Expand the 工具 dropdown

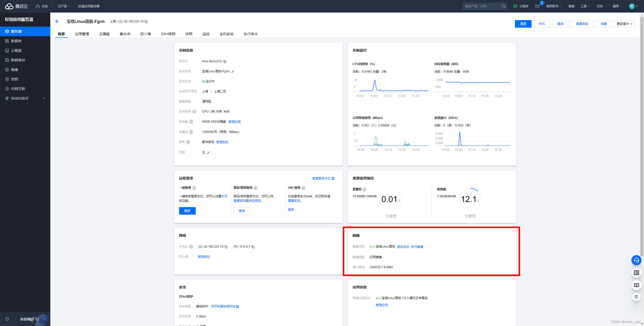(x=585, y=6)
